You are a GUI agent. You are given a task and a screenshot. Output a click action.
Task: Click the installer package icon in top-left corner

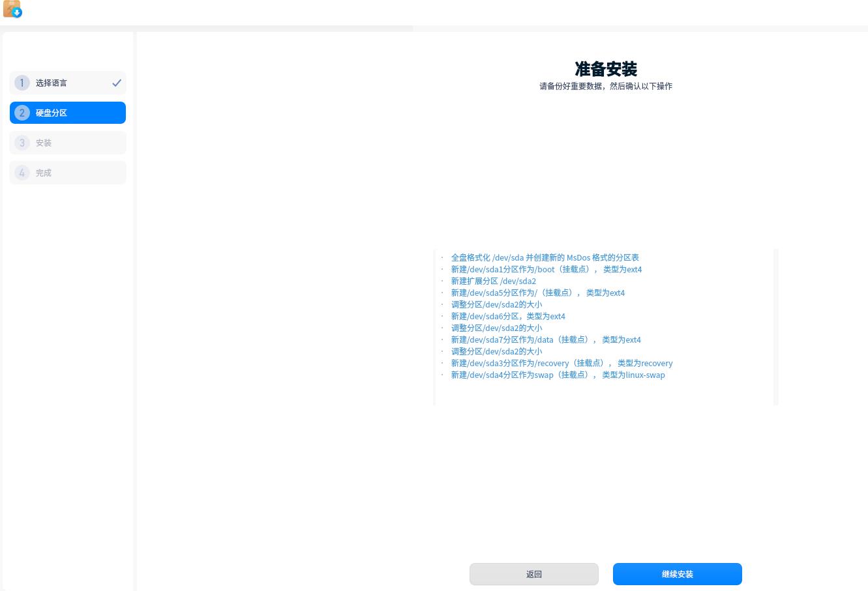[x=12, y=9]
